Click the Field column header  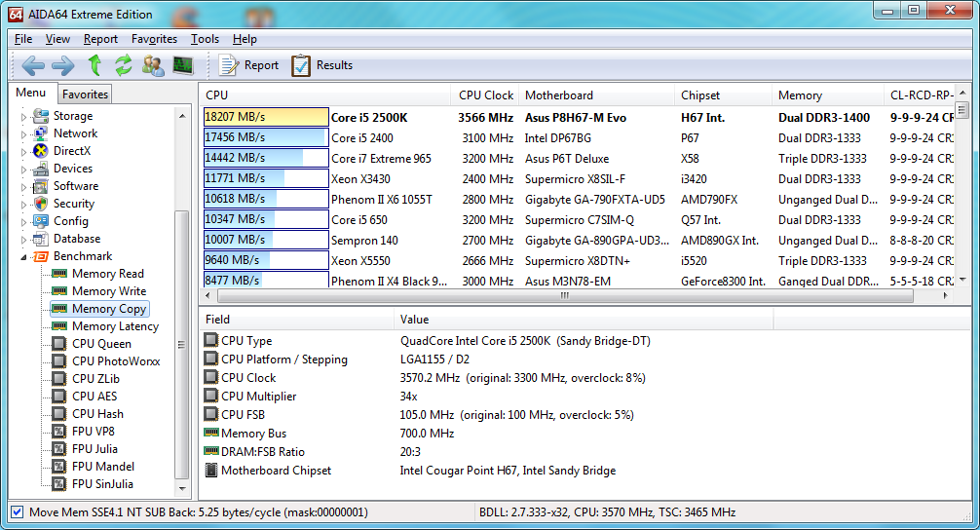tap(297, 320)
